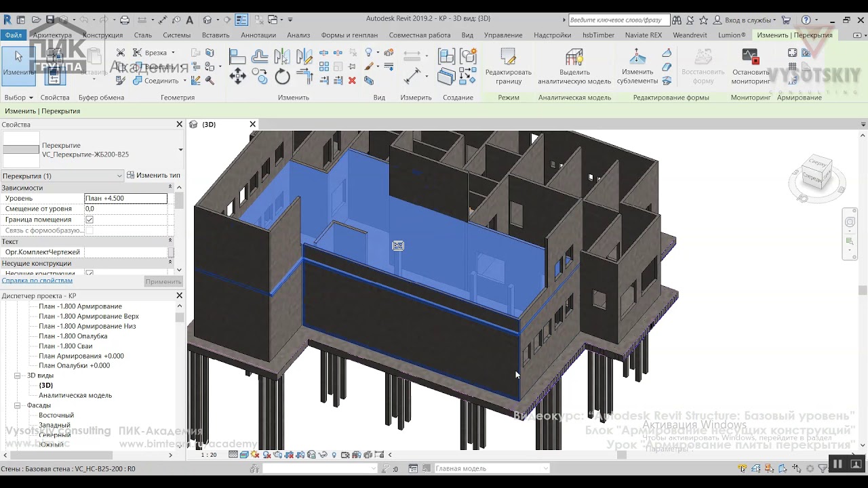The image size is (868, 488).
Task: Click the Help question mark icon
Action: pos(806,20)
